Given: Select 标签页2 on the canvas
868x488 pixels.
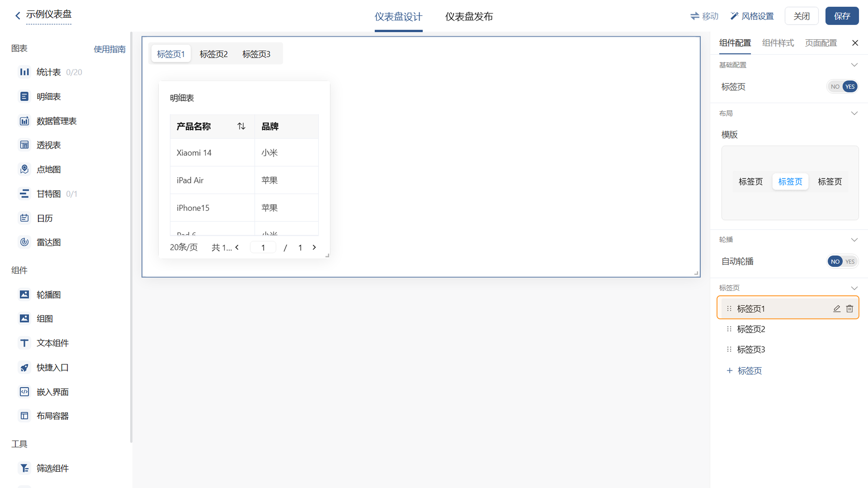Looking at the screenshot, I should pyautogui.click(x=214, y=54).
